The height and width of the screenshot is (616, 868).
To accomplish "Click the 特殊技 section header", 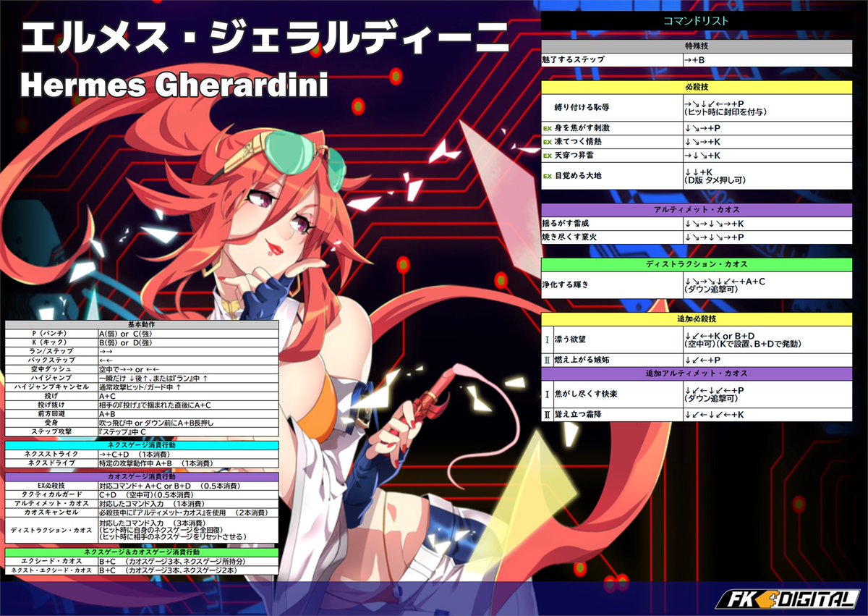I will coord(696,46).
